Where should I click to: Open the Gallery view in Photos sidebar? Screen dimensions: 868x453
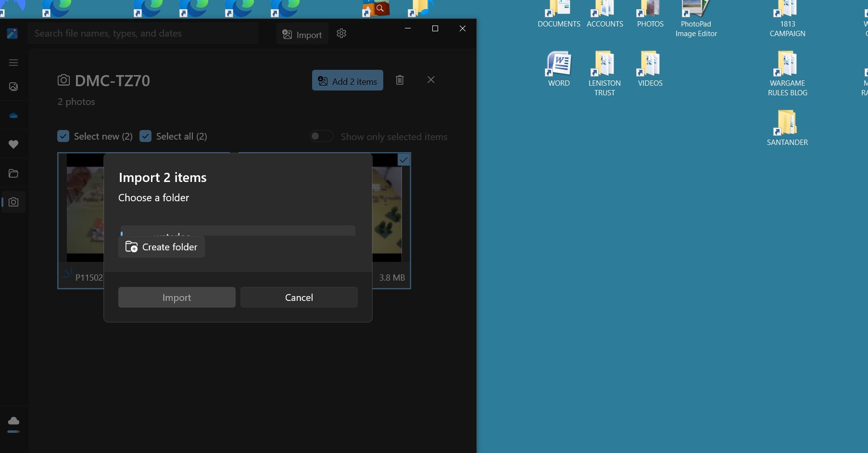(x=13, y=87)
